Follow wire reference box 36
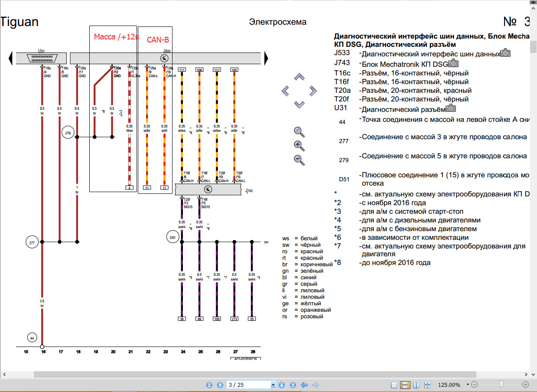Screen dimensions: 537x392 (x=182, y=319)
